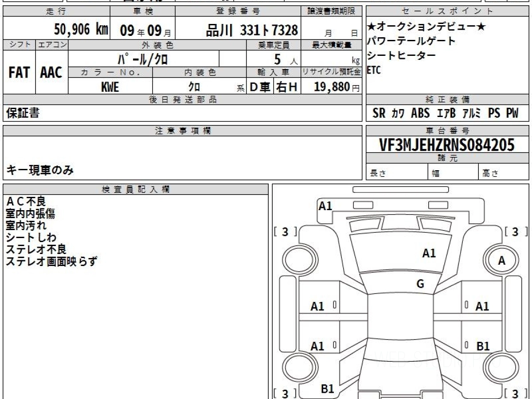Click inspector note 室内汚れ

pos(26,226)
